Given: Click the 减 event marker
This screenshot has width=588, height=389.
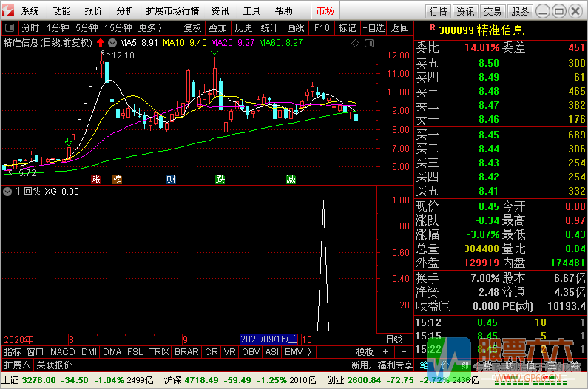Looking at the screenshot, I should click(x=291, y=179).
